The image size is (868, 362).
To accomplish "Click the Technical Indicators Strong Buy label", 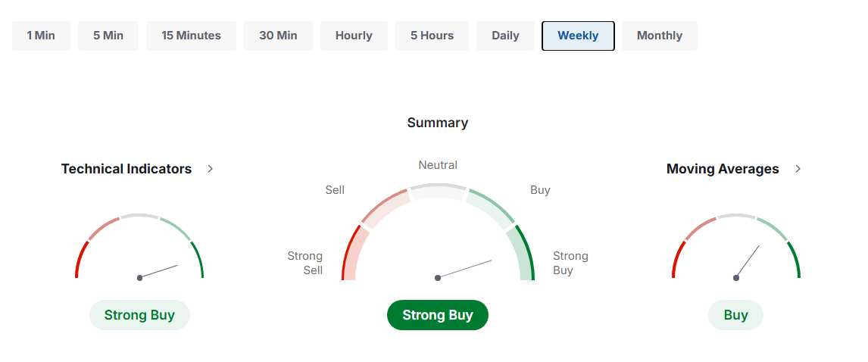I will click(x=139, y=315).
